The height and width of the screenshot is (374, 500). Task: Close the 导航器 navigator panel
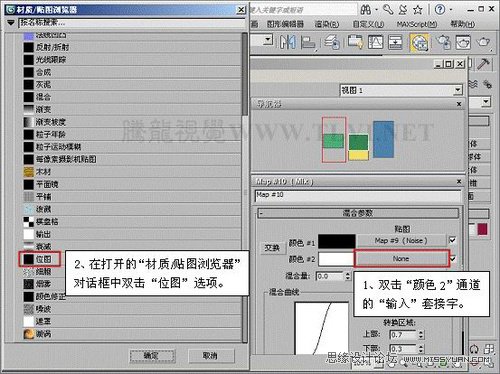[x=459, y=104]
